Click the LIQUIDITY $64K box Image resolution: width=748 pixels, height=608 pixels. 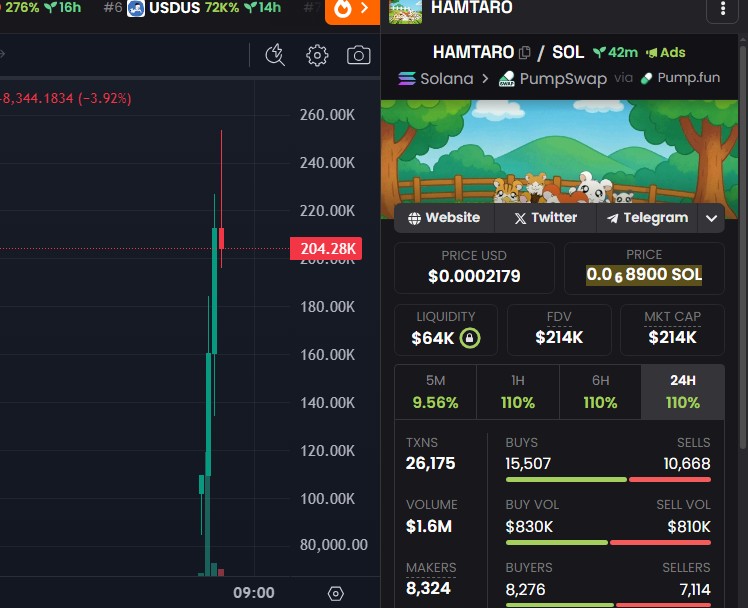click(446, 330)
